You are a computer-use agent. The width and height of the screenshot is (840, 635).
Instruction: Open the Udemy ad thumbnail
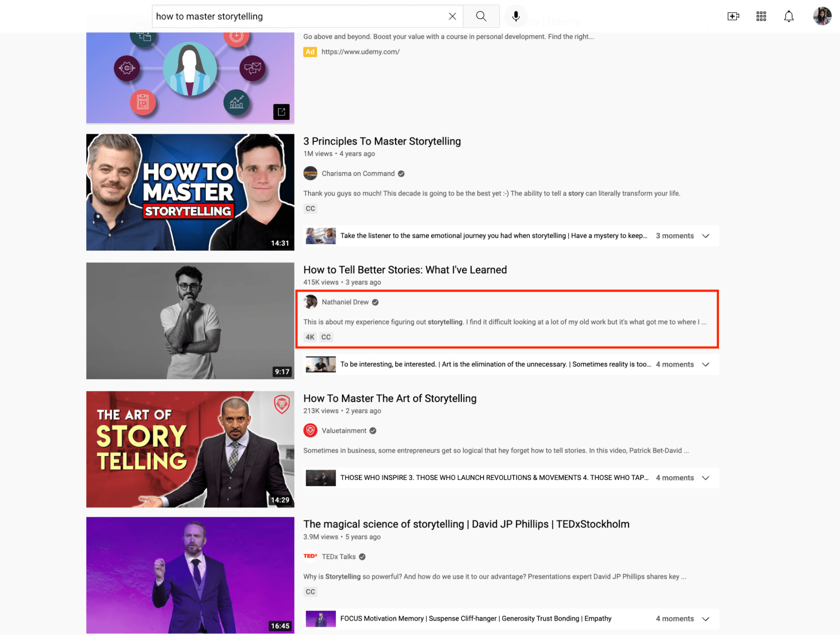(x=190, y=78)
